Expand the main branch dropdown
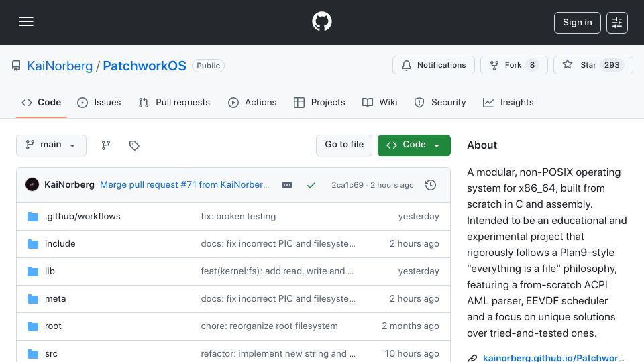 (x=52, y=145)
